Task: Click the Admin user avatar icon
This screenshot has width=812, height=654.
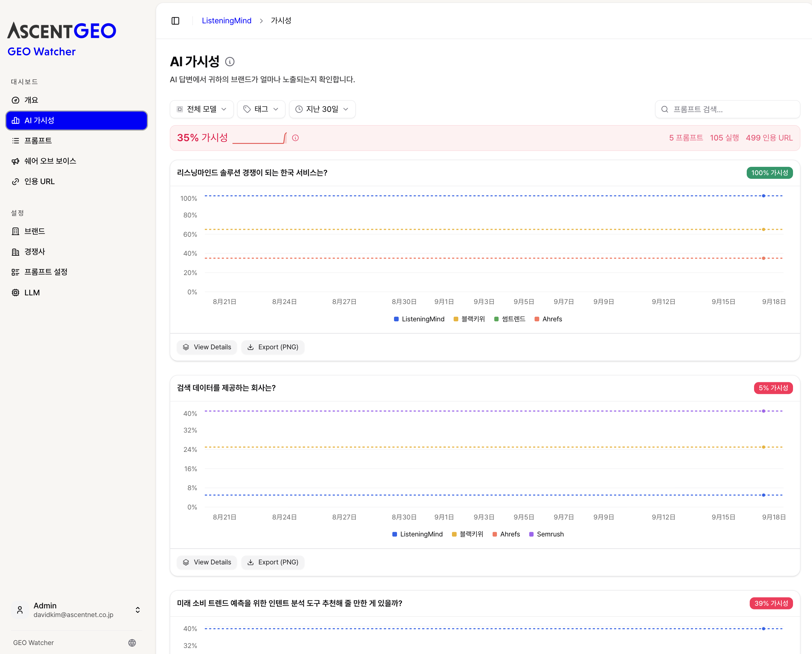Action: click(20, 610)
